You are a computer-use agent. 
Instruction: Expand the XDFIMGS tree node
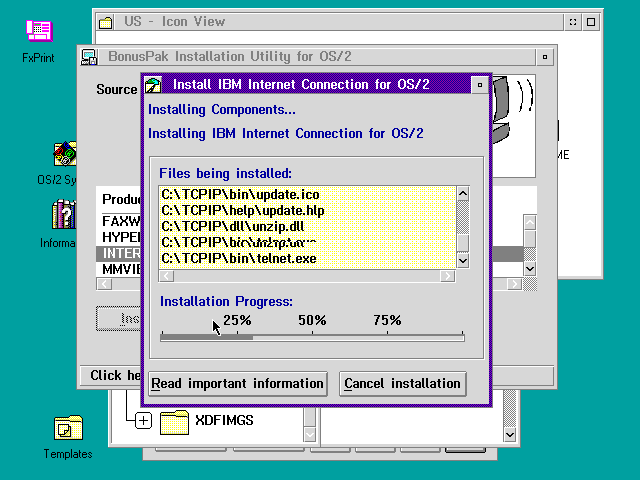(x=143, y=420)
